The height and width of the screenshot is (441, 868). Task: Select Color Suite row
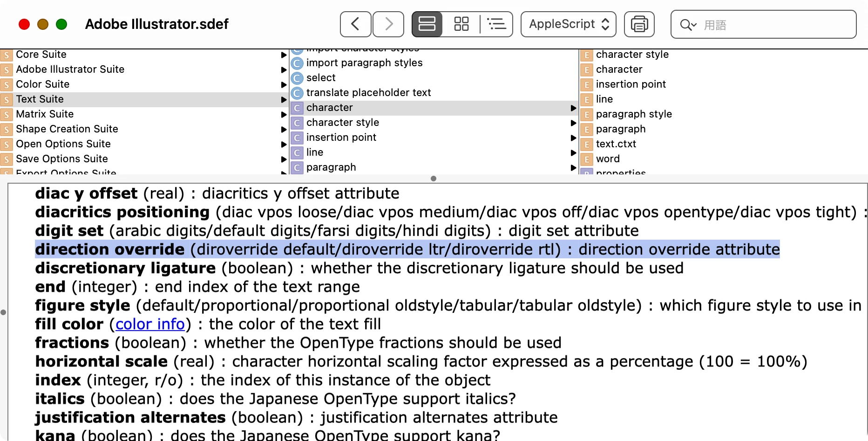[x=143, y=84]
